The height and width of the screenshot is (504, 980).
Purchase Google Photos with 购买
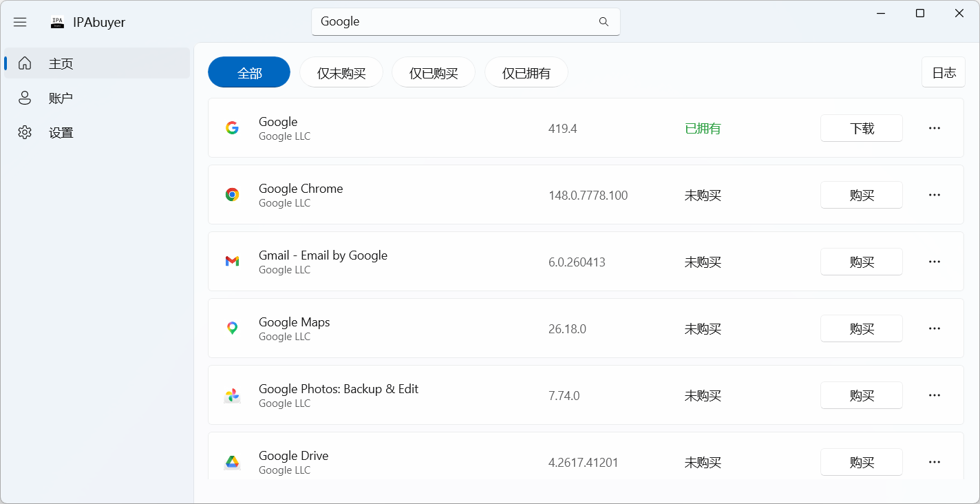tap(862, 395)
